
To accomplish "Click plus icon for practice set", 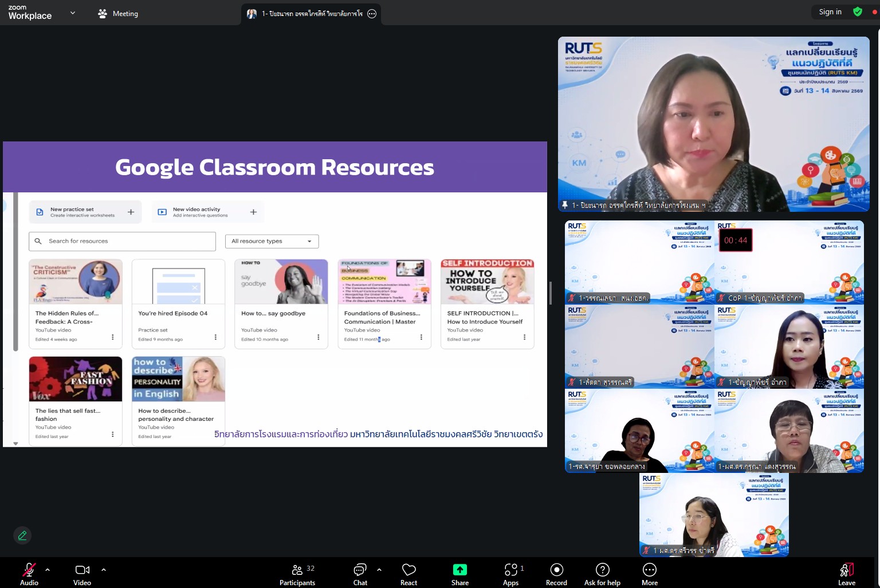I will 131,212.
